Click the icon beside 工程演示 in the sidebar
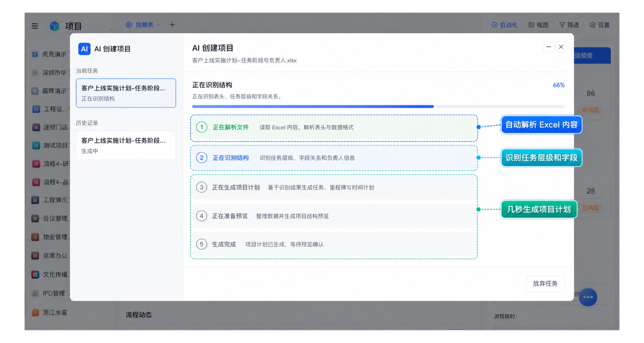Screen dimensions: 644x343 point(35,200)
